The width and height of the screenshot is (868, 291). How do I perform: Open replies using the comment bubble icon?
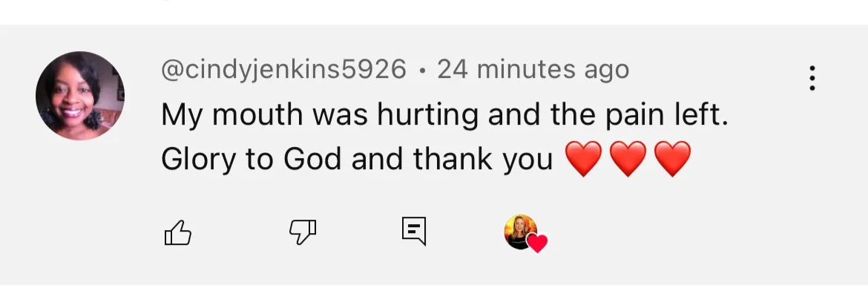point(414,231)
